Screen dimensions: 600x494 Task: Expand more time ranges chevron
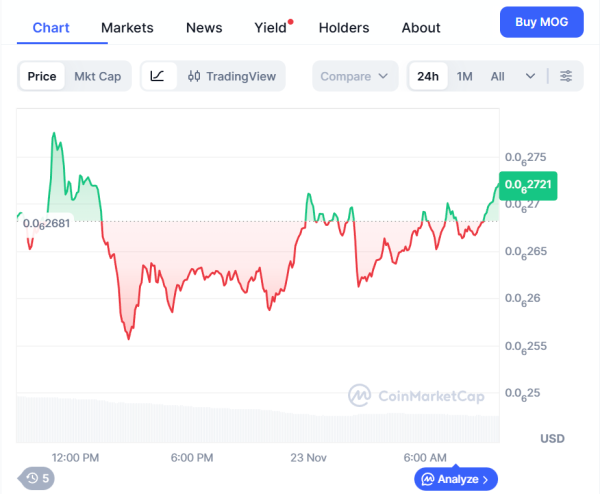(x=530, y=76)
